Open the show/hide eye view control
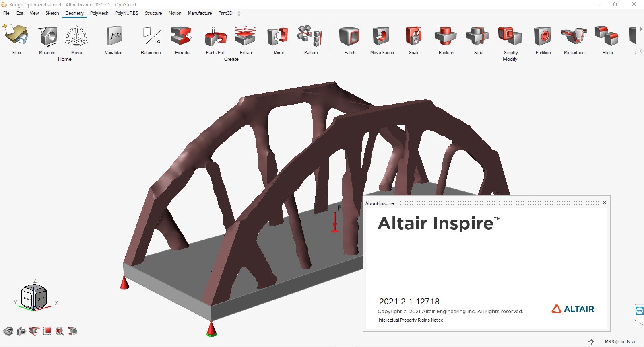 (8, 331)
